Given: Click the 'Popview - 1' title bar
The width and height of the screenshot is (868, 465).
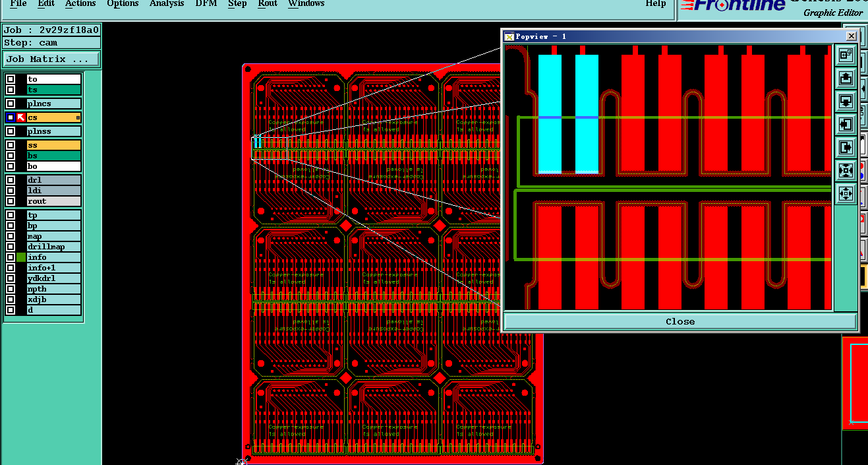Looking at the screenshot, I should (x=679, y=36).
